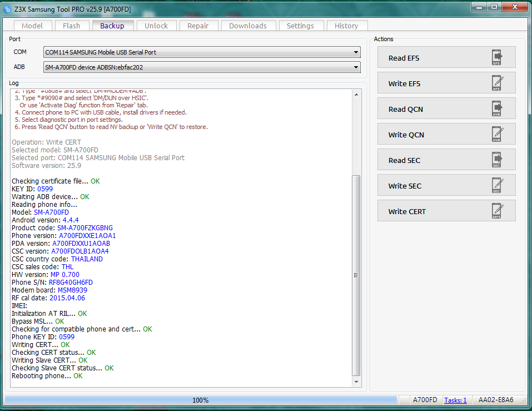Click the Phone S/N RF8G40GH6FD value
This screenshot has height=411, width=532.
click(x=71, y=283)
